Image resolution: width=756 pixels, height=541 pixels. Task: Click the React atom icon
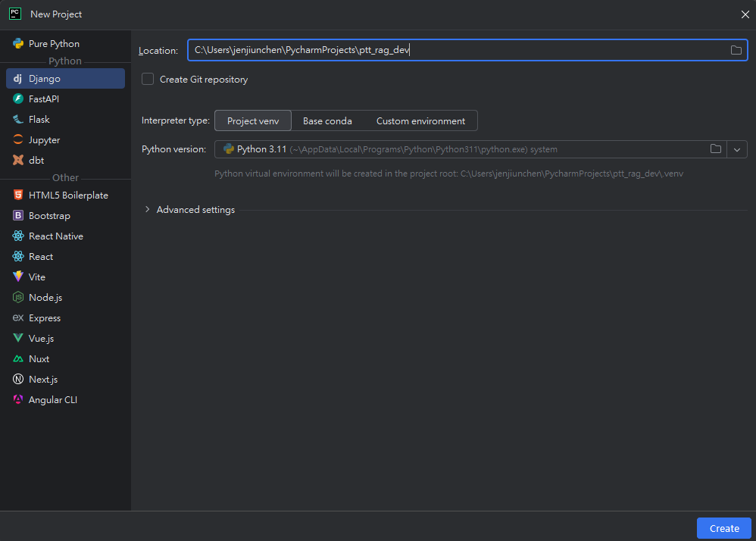(18, 257)
